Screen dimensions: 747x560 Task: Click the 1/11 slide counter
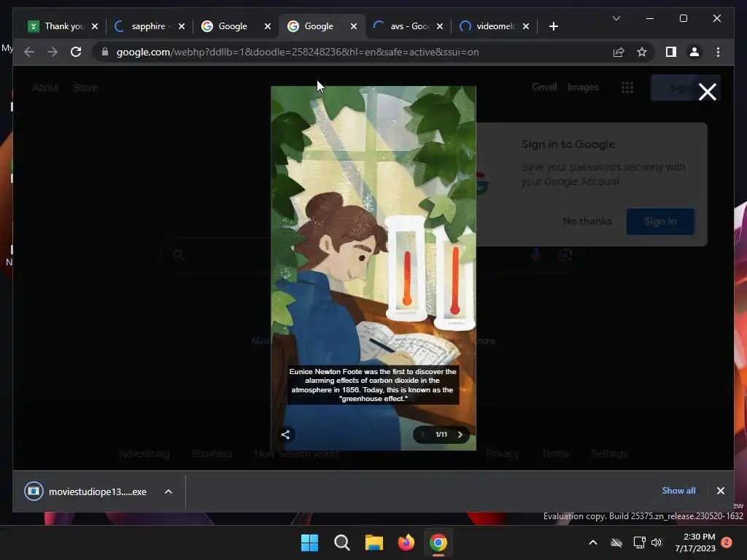(x=441, y=435)
